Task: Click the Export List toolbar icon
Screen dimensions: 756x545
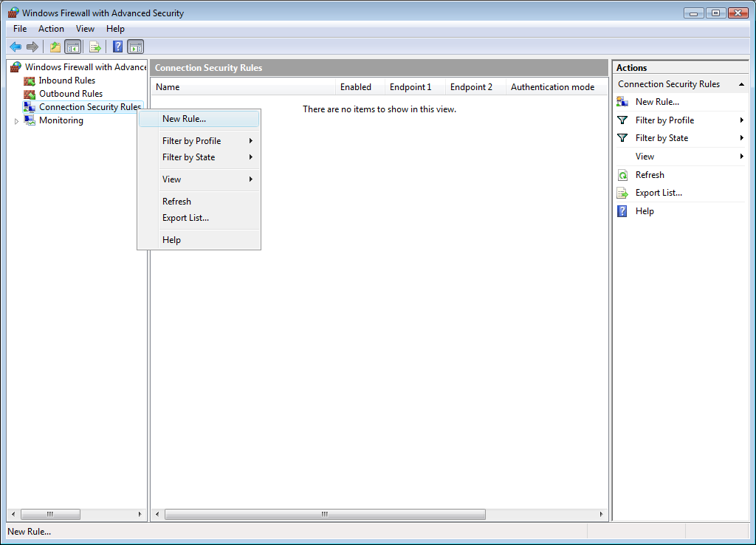Action: pyautogui.click(x=95, y=47)
